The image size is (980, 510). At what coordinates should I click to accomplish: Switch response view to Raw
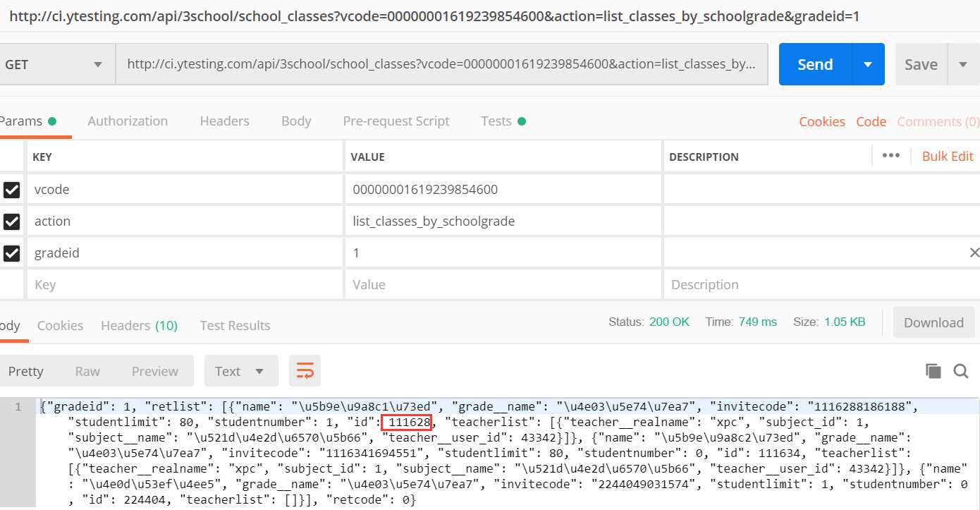(87, 371)
